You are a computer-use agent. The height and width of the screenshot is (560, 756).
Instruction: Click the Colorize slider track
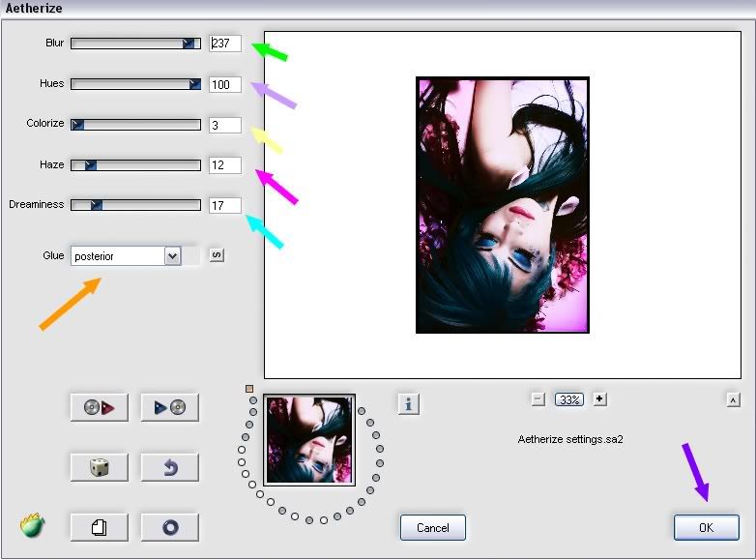(135, 125)
